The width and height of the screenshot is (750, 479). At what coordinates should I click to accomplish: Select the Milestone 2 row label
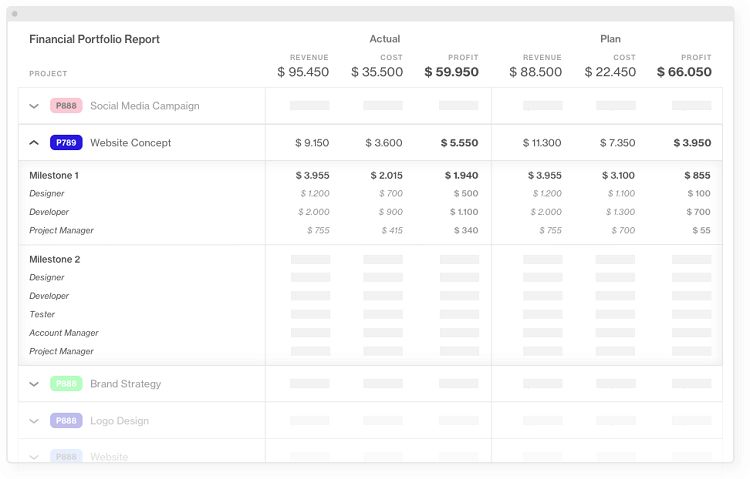[x=55, y=259]
